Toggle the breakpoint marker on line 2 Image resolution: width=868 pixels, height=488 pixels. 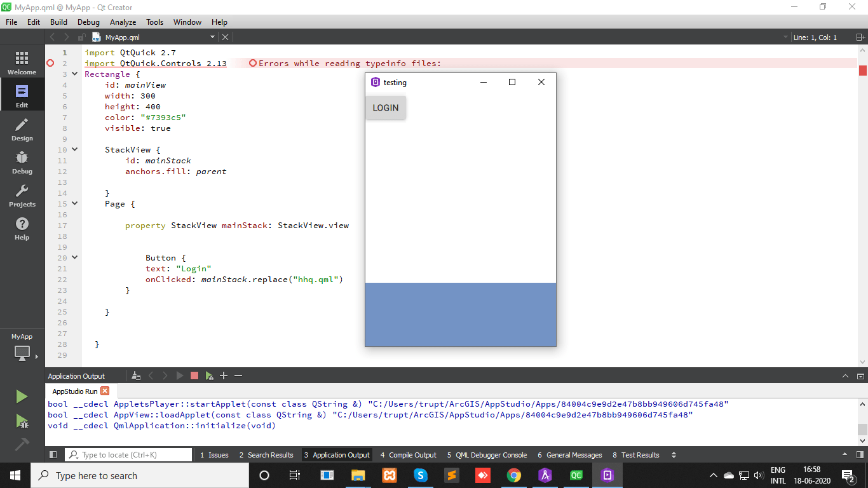click(51, 64)
